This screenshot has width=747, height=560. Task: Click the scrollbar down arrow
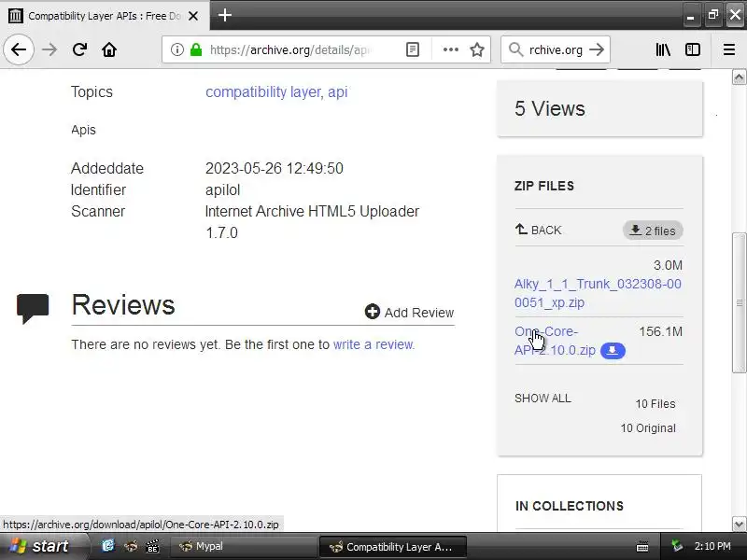coord(739,524)
